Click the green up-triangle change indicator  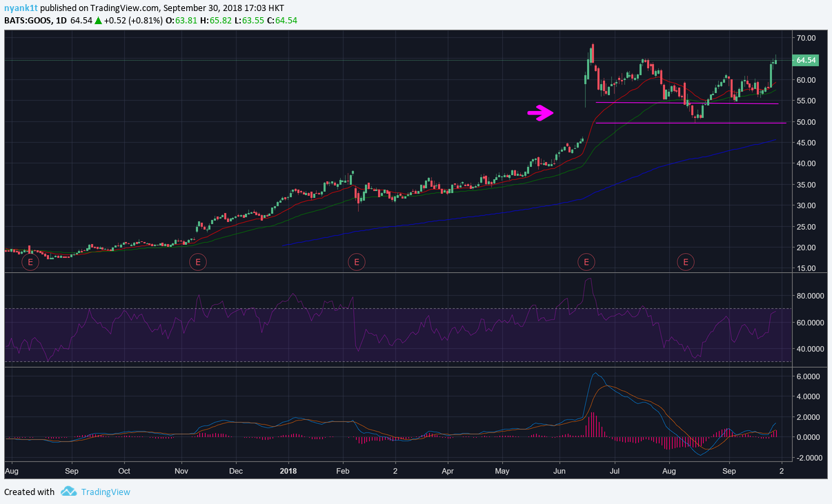99,21
